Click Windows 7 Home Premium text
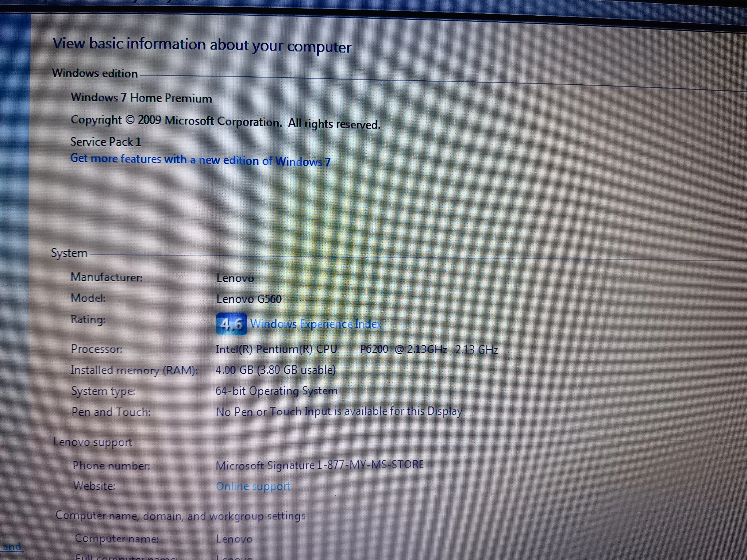This screenshot has height=560, width=747. pos(141,98)
